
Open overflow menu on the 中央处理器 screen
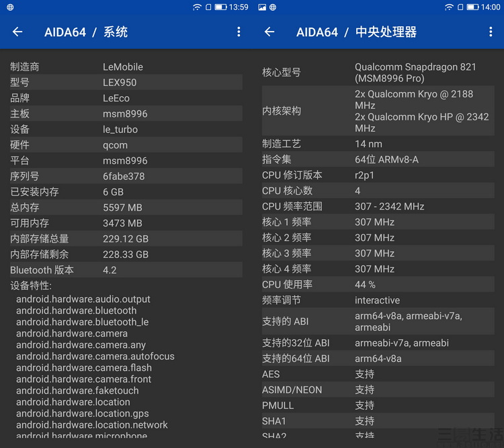(491, 32)
